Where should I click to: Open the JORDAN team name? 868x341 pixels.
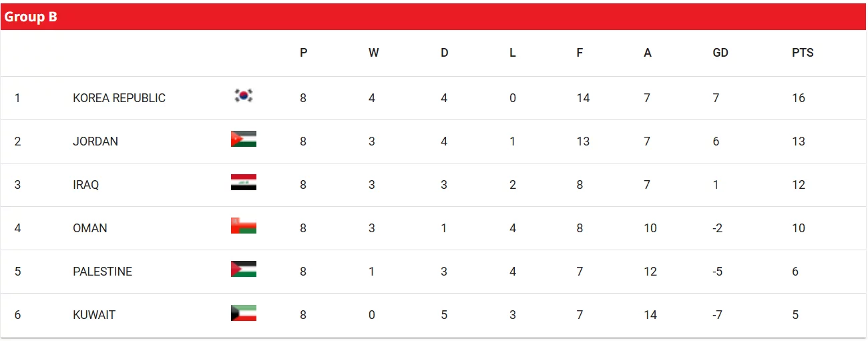pyautogui.click(x=95, y=141)
